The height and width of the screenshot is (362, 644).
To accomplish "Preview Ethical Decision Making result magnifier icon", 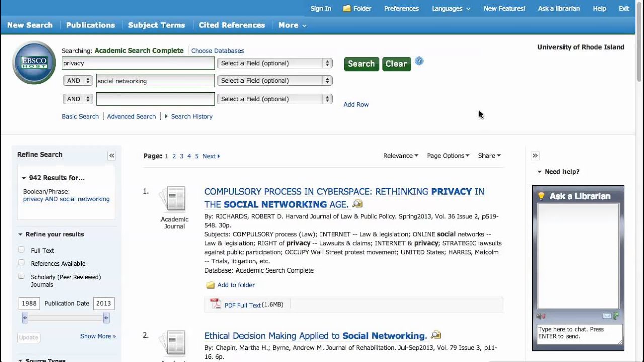I will pos(436,335).
